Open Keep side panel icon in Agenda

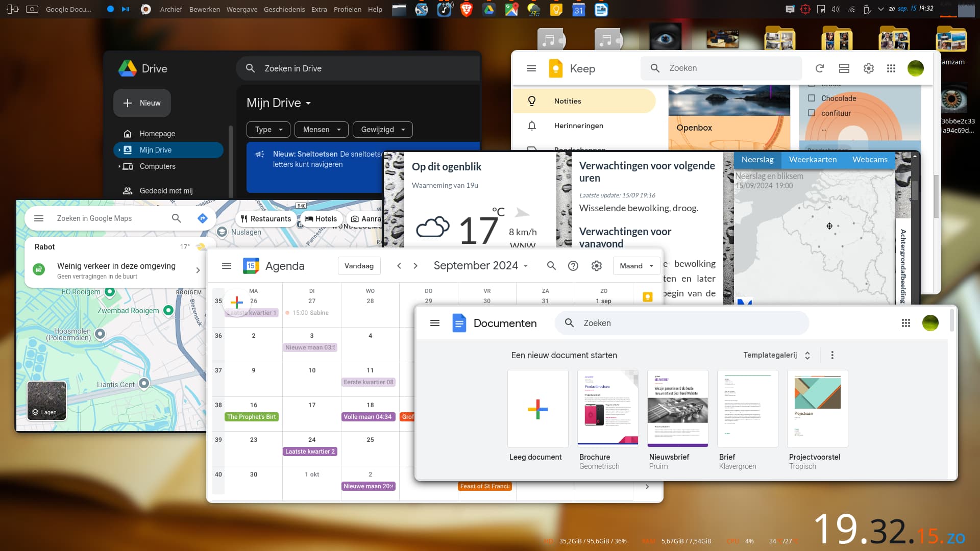(x=648, y=297)
